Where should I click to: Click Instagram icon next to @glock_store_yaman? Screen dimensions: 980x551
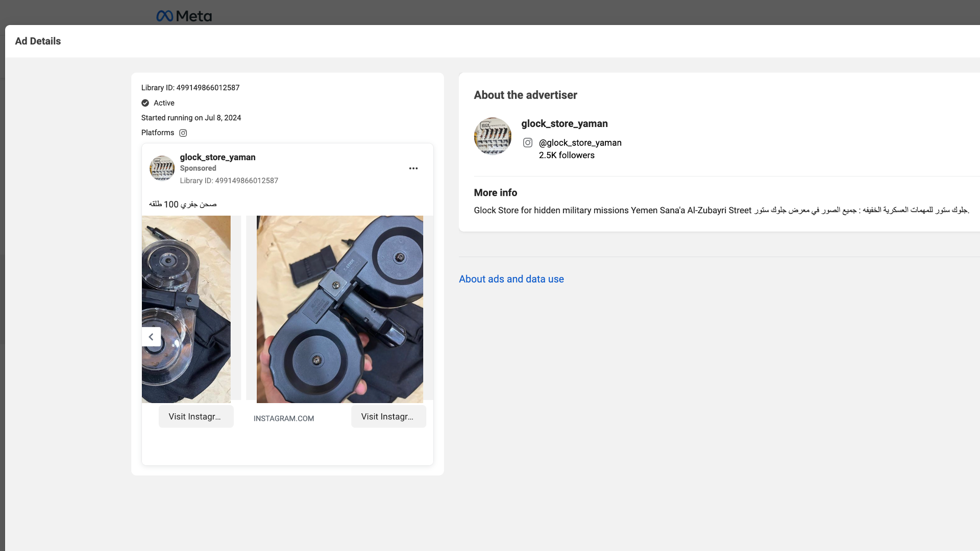[x=528, y=143]
